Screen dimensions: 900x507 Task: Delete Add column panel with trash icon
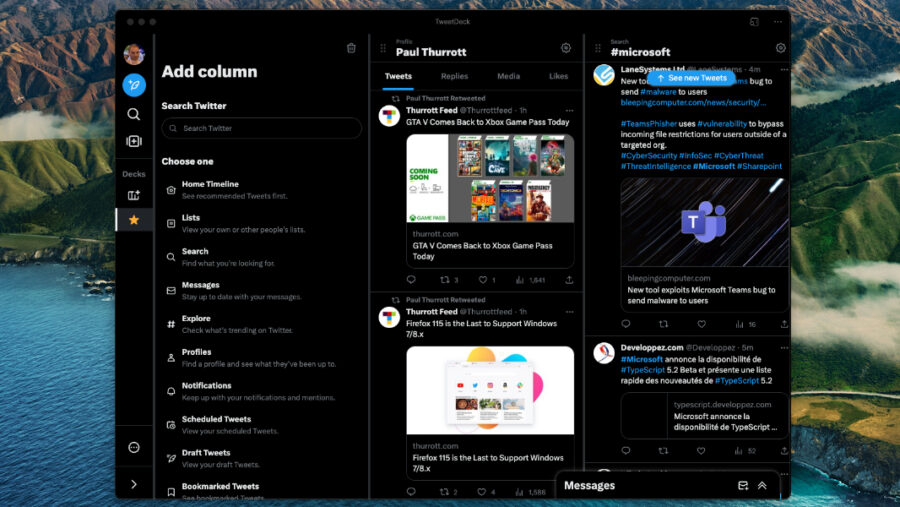pyautogui.click(x=351, y=48)
